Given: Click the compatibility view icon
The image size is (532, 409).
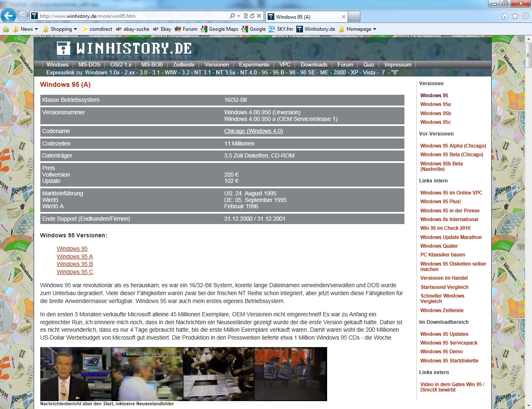Looking at the screenshot, I should 246,16.
